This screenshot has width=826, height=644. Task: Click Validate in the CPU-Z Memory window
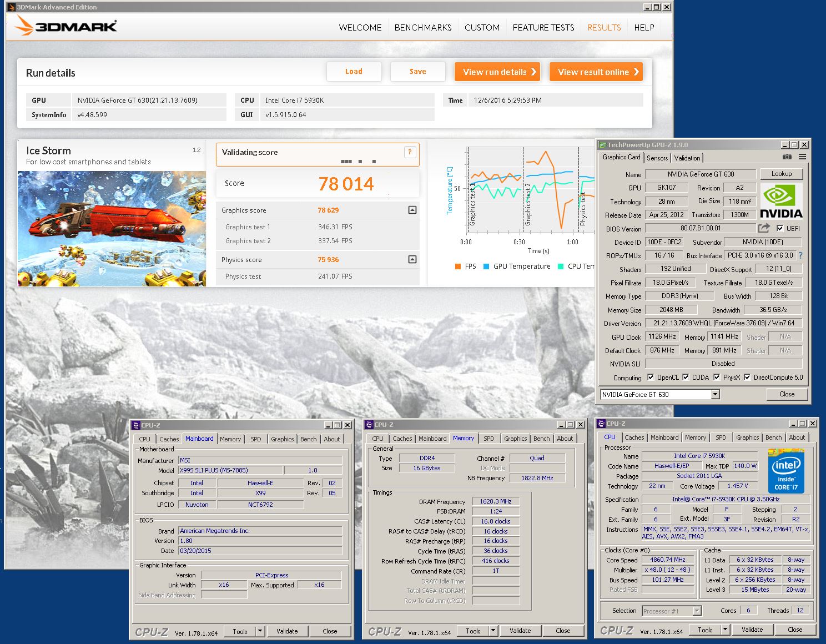click(520, 631)
